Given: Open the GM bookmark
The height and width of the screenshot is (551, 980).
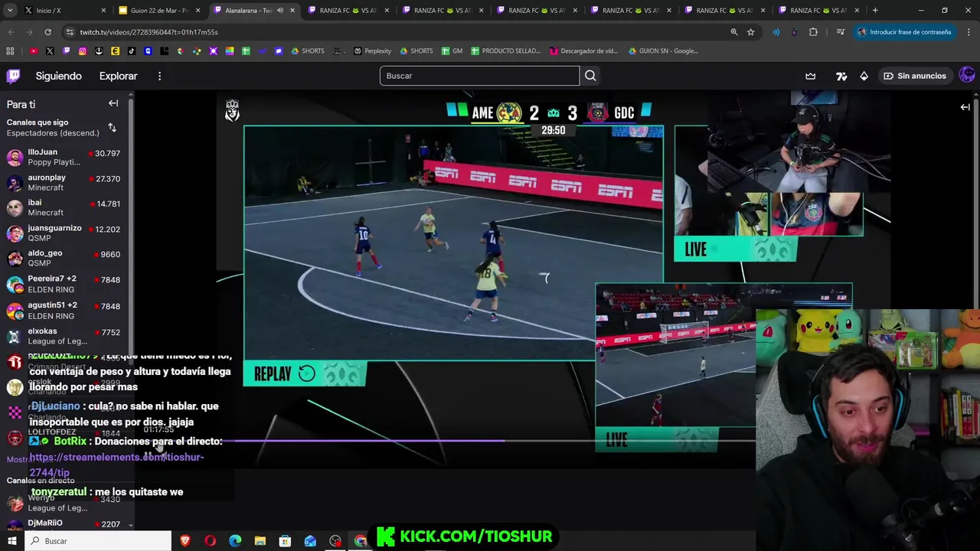Looking at the screenshot, I should pyautogui.click(x=451, y=51).
